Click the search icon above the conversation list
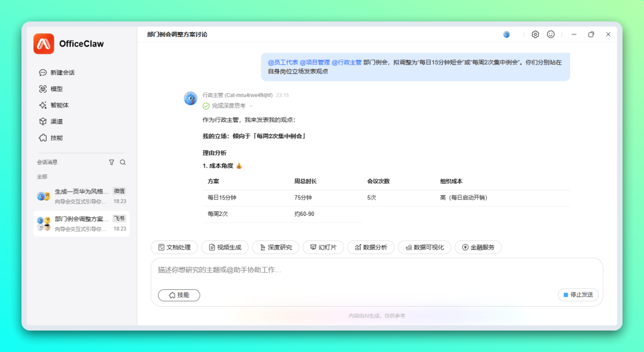 [x=122, y=162]
